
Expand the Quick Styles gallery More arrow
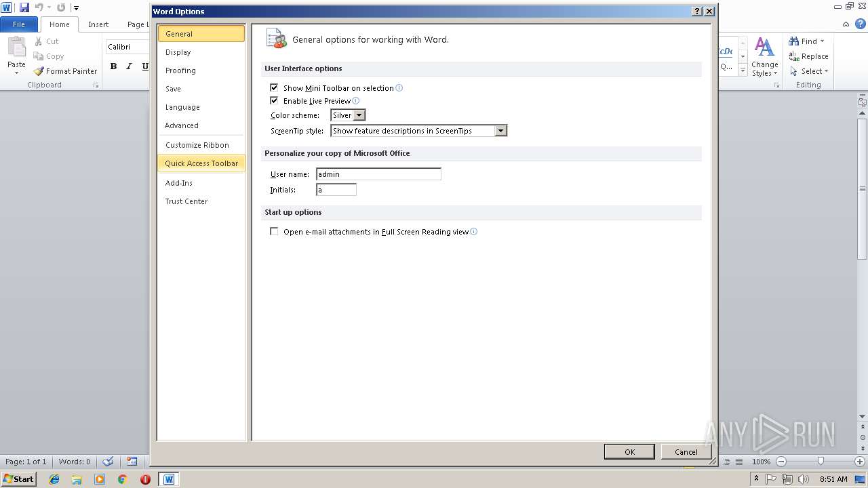click(743, 70)
